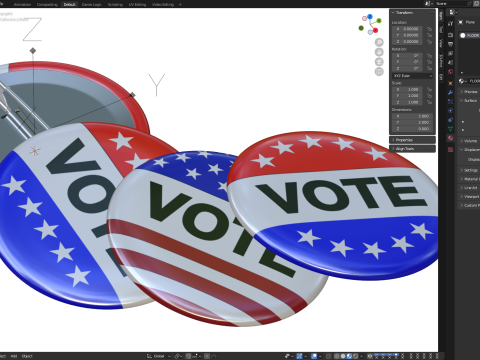The height and width of the screenshot is (360, 480).
Task: Switch to the UV Editing workspace tab
Action: [x=137, y=4]
